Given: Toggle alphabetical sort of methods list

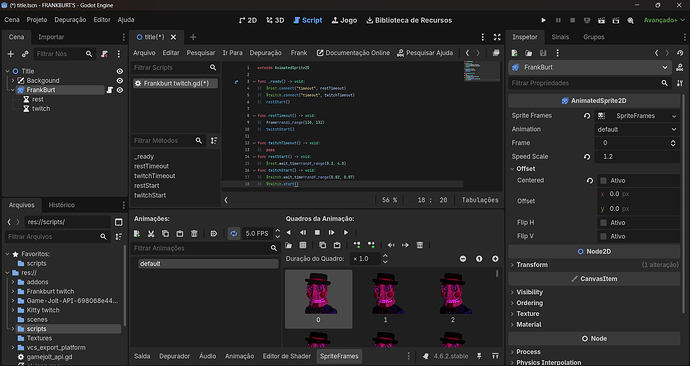Looking at the screenshot, I should [214, 140].
